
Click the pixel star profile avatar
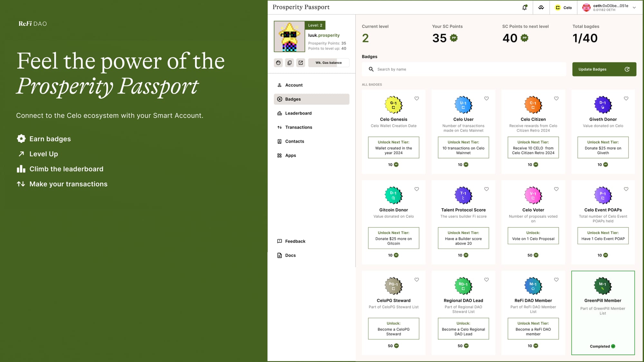coord(289,37)
